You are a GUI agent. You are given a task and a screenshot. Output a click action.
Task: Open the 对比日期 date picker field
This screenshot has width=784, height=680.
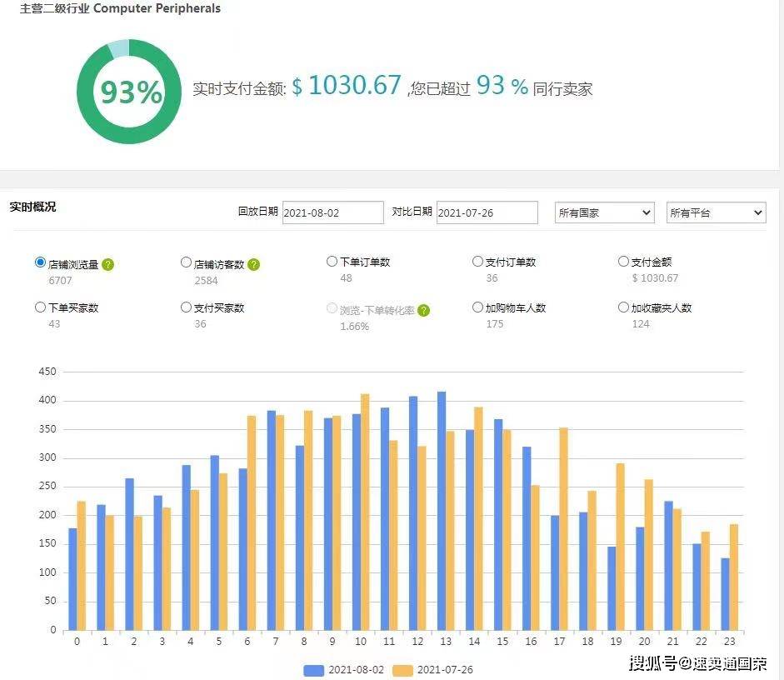coord(487,212)
